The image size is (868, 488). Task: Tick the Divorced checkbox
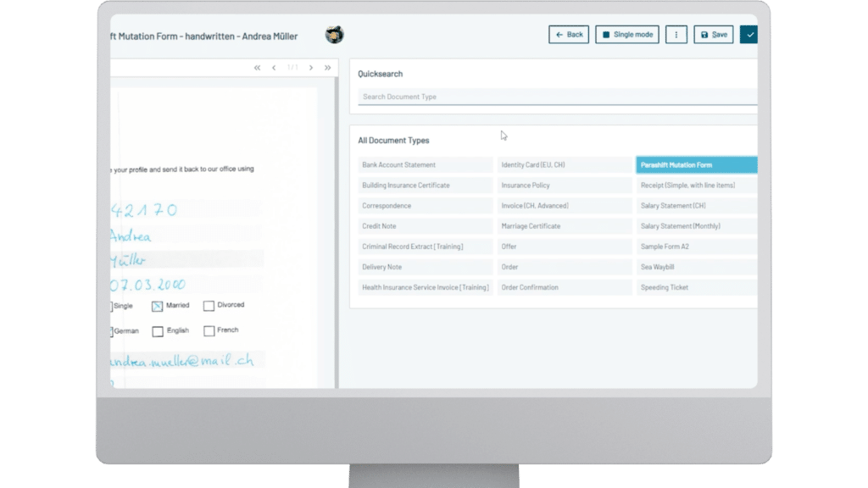[209, 307]
